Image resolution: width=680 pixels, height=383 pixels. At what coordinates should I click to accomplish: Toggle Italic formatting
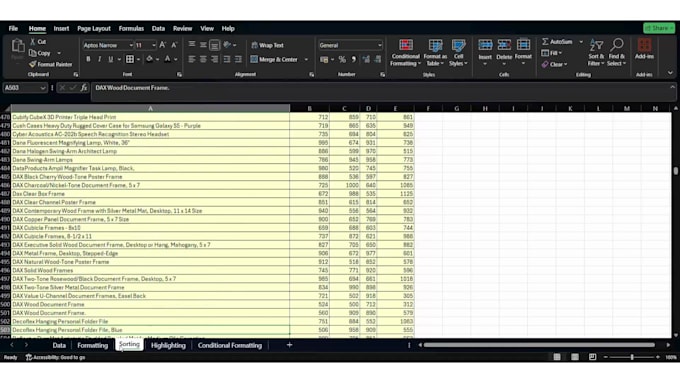[99, 59]
